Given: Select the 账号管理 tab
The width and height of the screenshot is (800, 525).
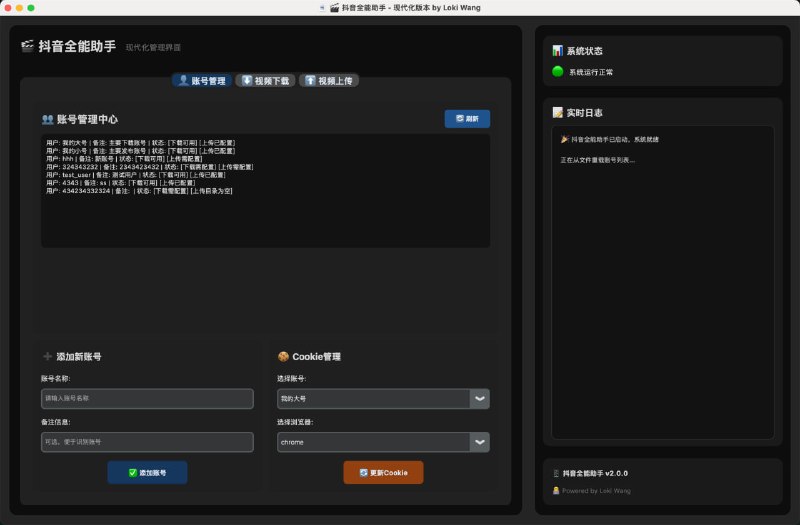Looking at the screenshot, I should [x=202, y=80].
